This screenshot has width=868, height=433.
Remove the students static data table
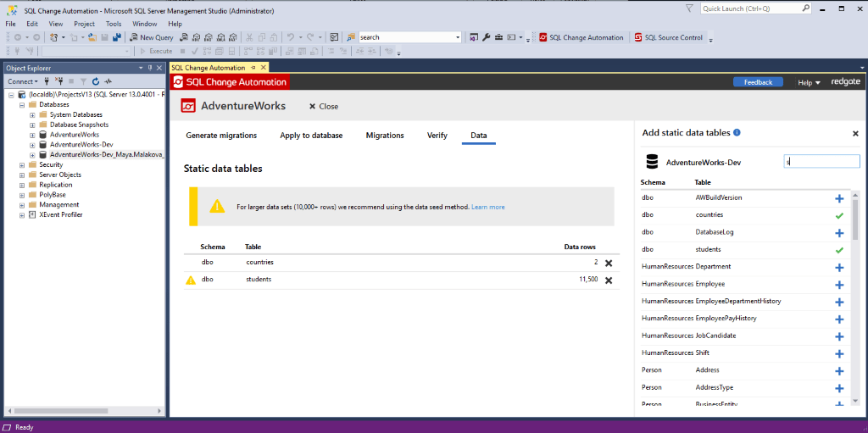pos(609,280)
